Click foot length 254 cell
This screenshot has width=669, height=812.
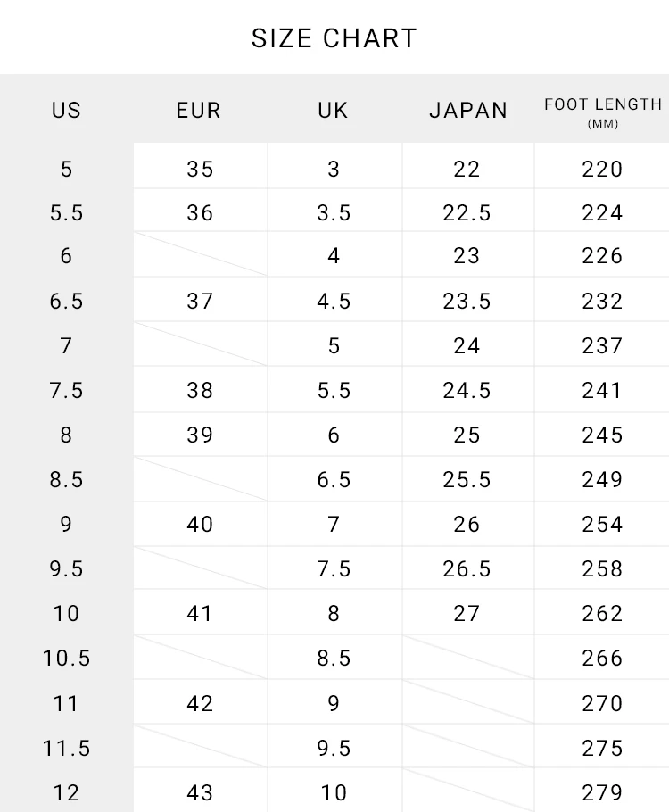(x=602, y=525)
